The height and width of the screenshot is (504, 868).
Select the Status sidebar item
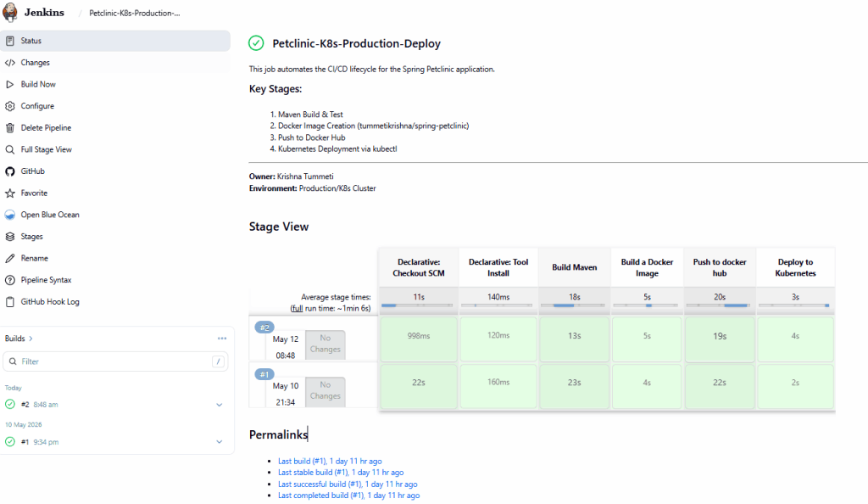click(115, 41)
